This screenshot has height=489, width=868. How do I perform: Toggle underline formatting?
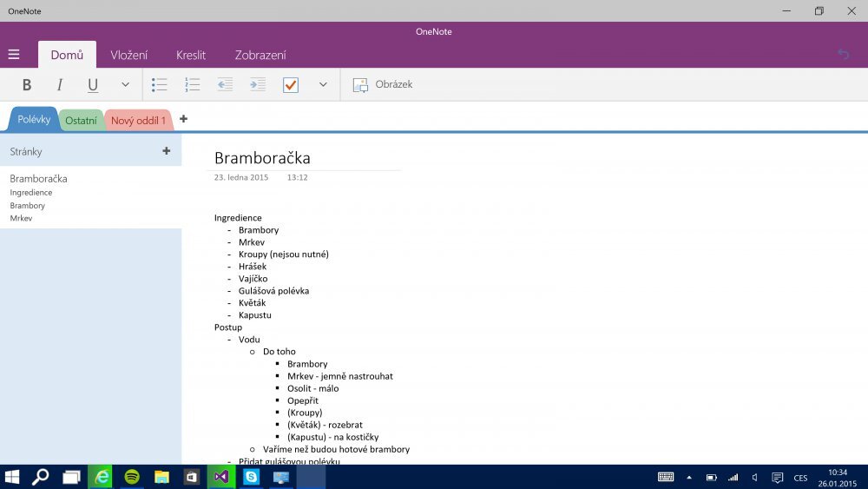[93, 85]
